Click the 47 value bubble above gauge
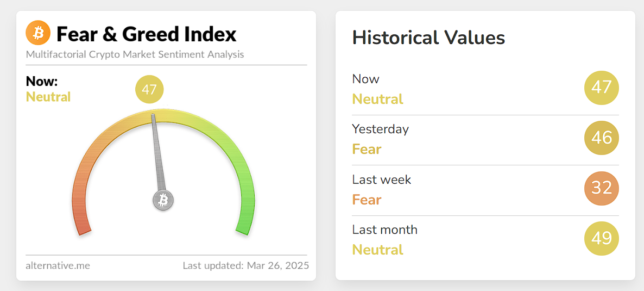Viewport: 644px width, 291px height. pyautogui.click(x=149, y=89)
